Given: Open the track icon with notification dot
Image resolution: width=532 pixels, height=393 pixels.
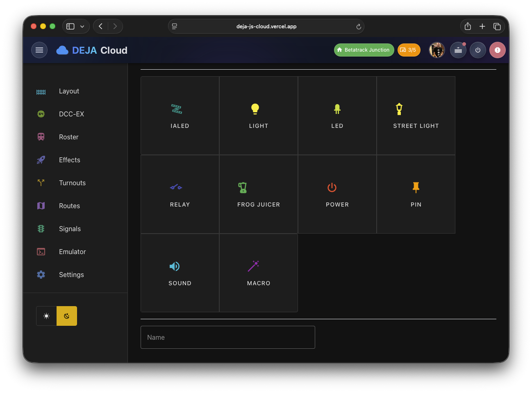Looking at the screenshot, I should tap(458, 50).
